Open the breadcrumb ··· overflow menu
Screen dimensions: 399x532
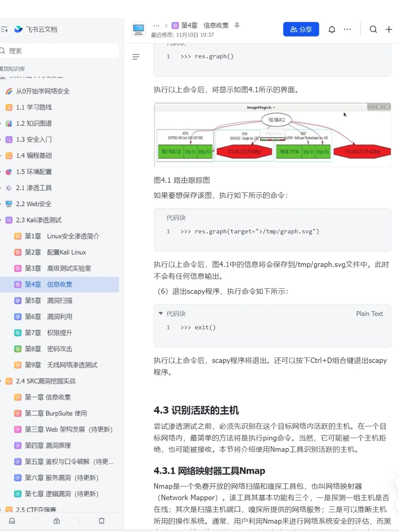[x=156, y=25]
